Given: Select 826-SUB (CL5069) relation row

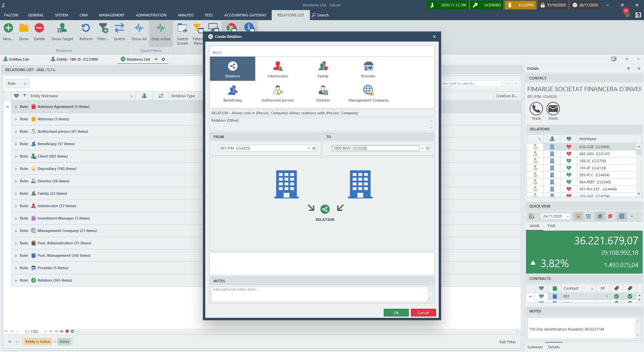Looking at the screenshot, I should coord(582,147).
